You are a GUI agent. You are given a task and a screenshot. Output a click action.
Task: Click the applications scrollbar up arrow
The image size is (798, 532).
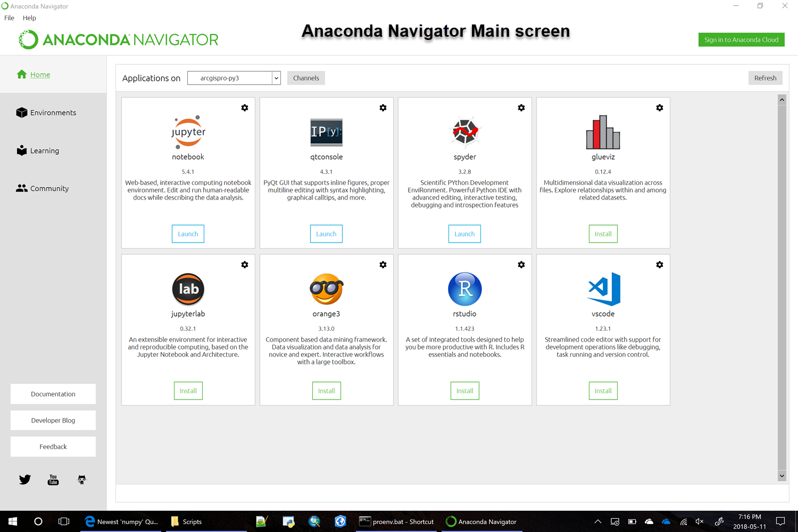[782, 99]
